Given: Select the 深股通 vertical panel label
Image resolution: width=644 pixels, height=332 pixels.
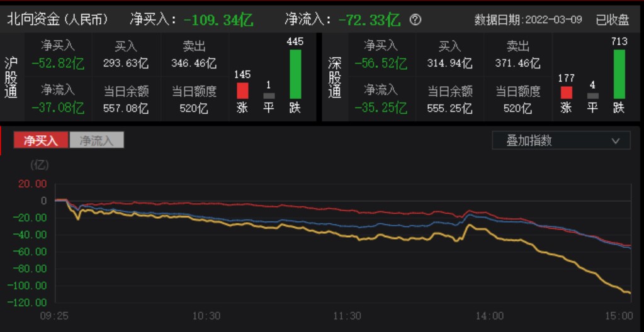Looking at the screenshot, I should (x=335, y=77).
